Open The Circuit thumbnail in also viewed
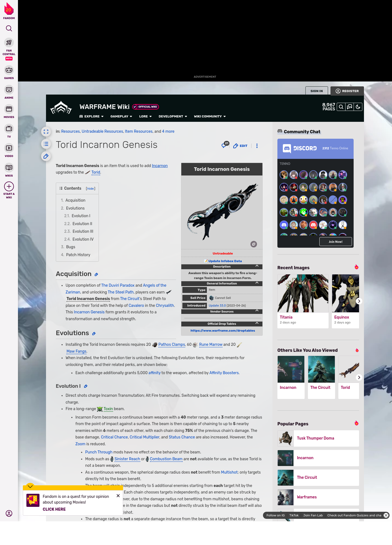 click(321, 369)
